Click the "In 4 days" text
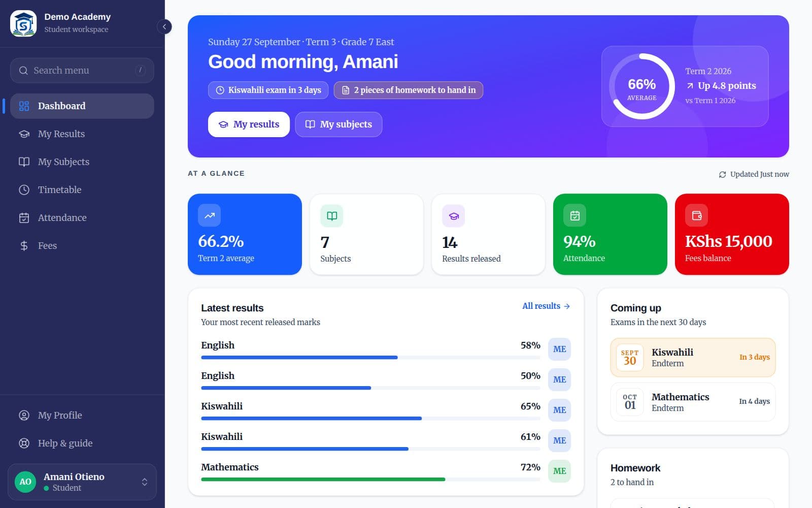 [754, 401]
